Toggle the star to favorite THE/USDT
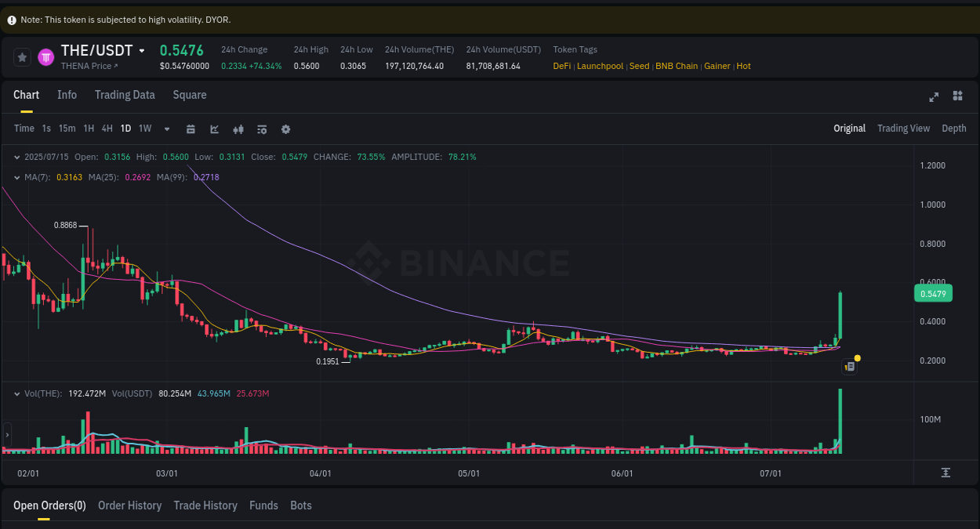The width and height of the screenshot is (980, 529). 22,56
